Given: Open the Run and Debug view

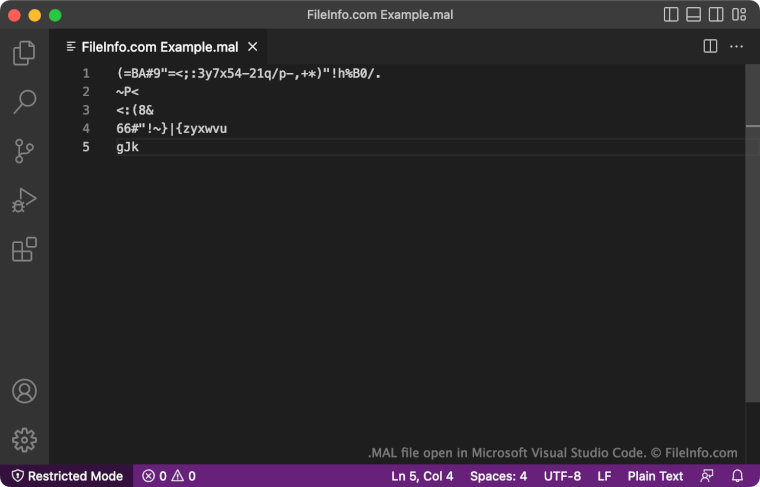Looking at the screenshot, I should (24, 200).
